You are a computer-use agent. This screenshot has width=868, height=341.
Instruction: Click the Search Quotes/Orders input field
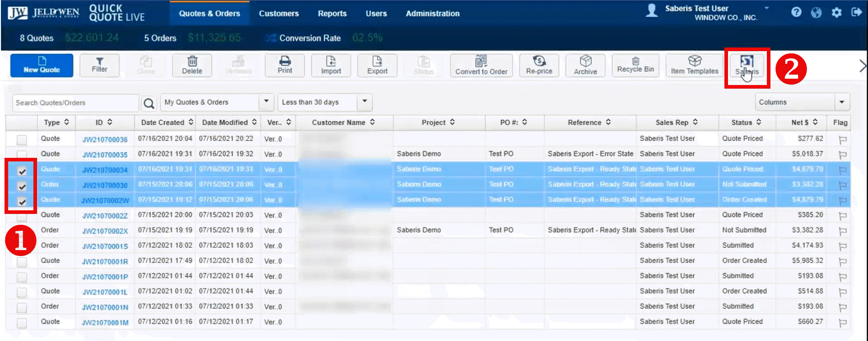75,103
